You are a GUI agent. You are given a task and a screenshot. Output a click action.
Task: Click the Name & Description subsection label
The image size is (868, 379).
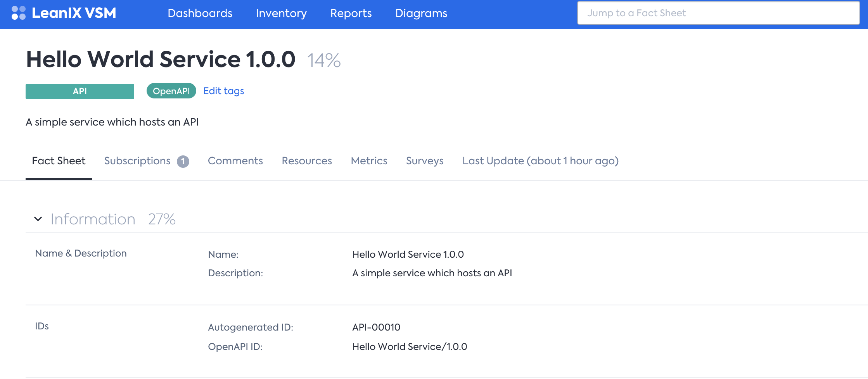tap(81, 253)
